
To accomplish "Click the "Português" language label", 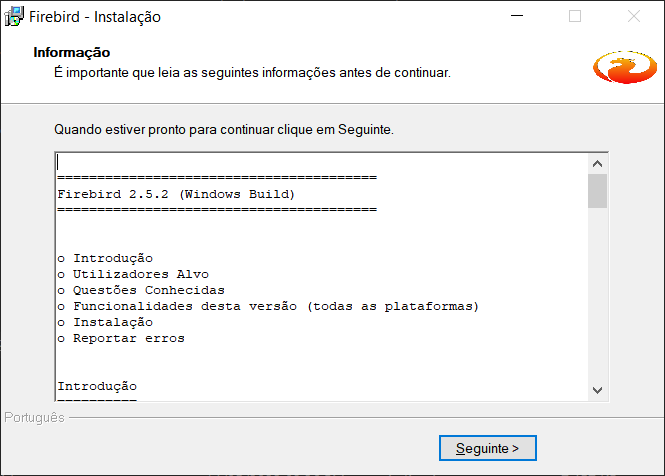I will [x=35, y=417].
